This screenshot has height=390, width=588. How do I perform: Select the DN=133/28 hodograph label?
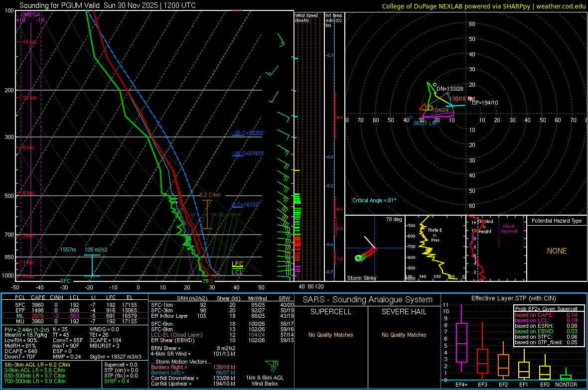449,89
